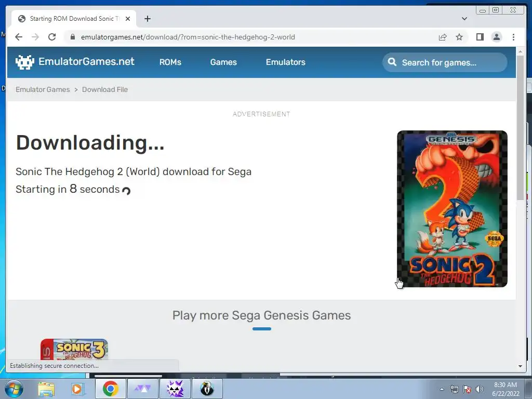This screenshot has height=399, width=532.
Task: Open the Action Center flag icon
Action: (x=467, y=389)
